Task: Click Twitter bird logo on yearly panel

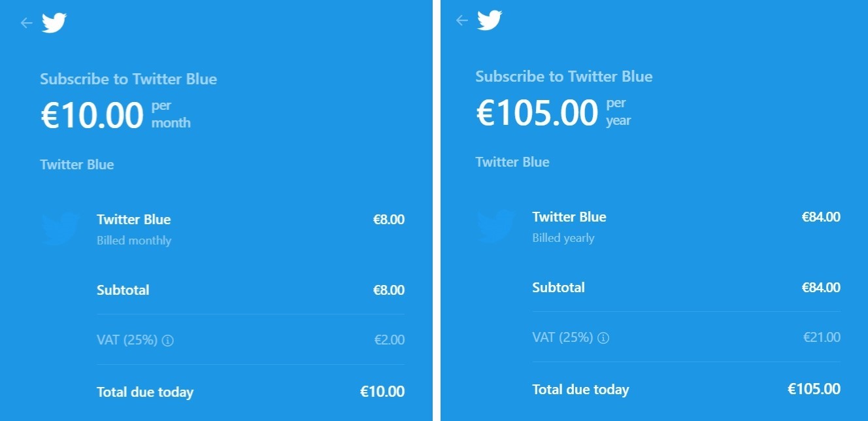Action: [x=490, y=20]
